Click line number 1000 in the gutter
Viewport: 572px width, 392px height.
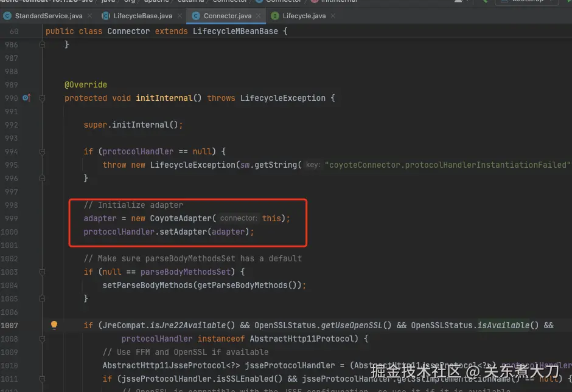click(x=9, y=232)
